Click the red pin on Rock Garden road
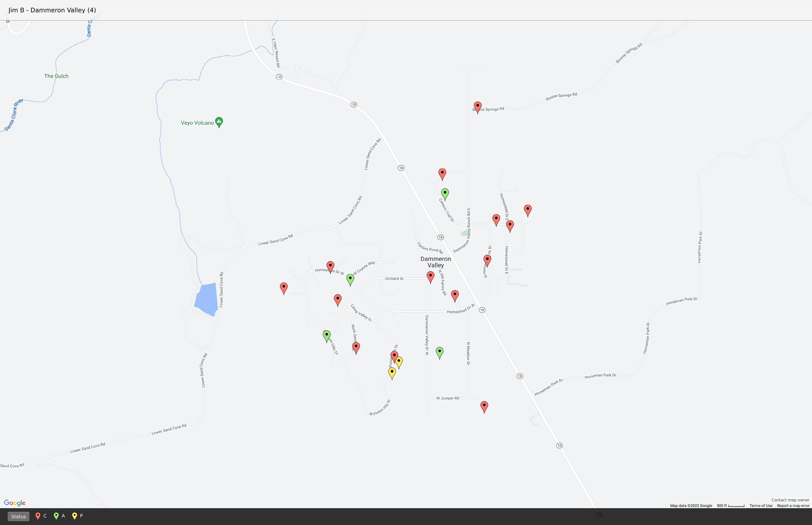Viewport: 812px width, 525px height. pyautogui.click(x=356, y=347)
